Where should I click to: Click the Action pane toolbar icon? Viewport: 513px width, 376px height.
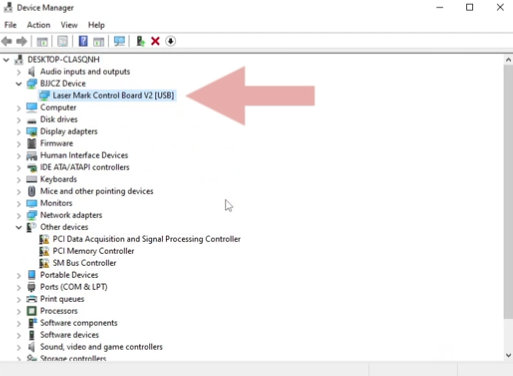coord(99,41)
